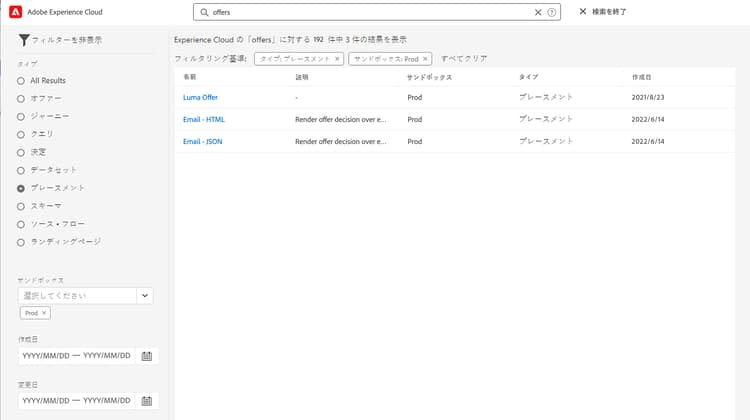This screenshot has height=420, width=750.
Task: Select the スキーマ radio option
Action: click(21, 207)
